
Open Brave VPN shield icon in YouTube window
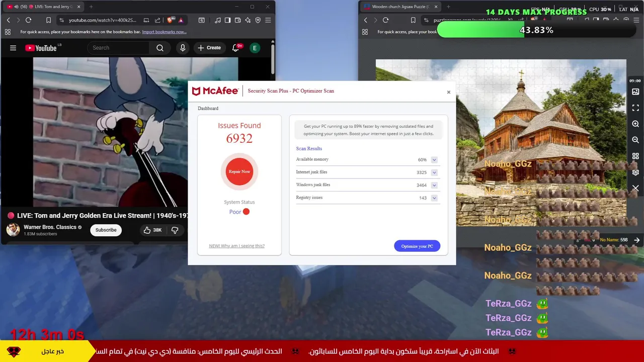pos(258,20)
